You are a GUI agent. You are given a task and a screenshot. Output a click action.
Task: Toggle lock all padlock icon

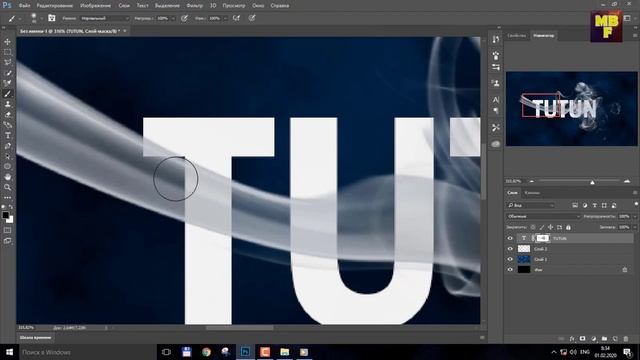568,227
